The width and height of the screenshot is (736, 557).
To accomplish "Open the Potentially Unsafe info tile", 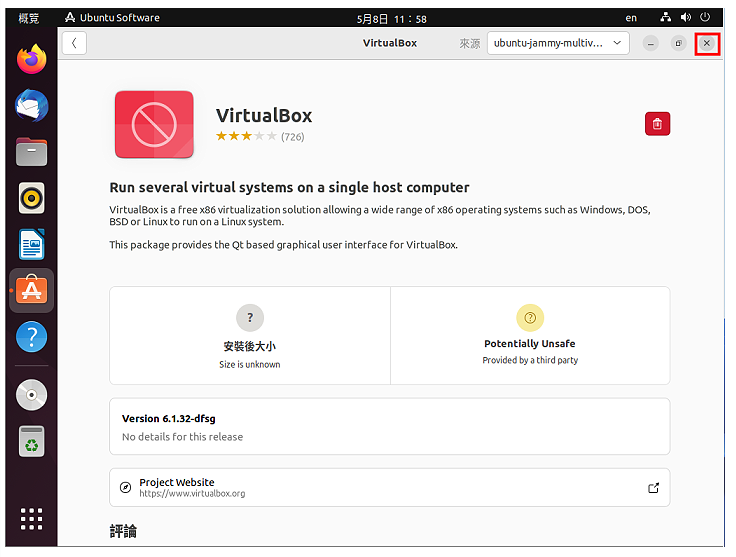I will click(x=530, y=336).
